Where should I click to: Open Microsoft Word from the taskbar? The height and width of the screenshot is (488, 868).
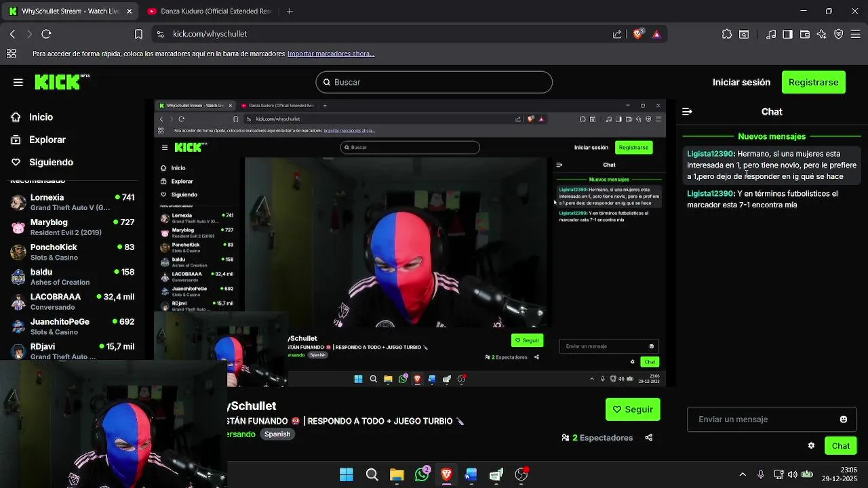tap(471, 474)
